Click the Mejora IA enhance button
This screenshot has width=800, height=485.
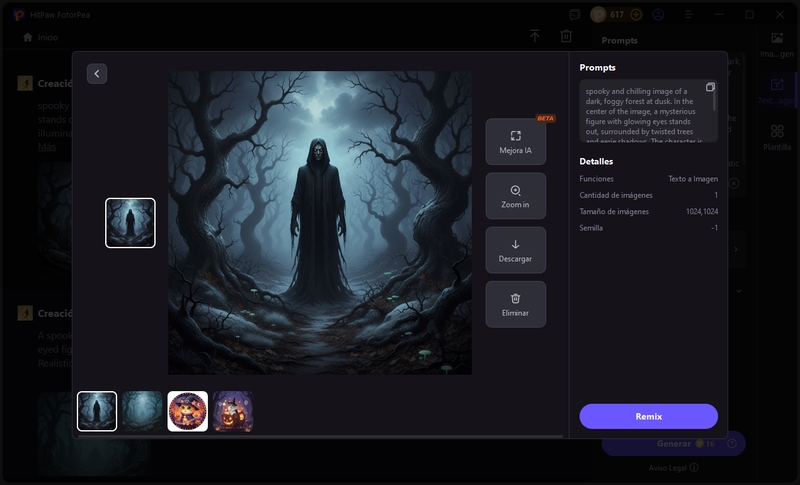pyautogui.click(x=515, y=142)
